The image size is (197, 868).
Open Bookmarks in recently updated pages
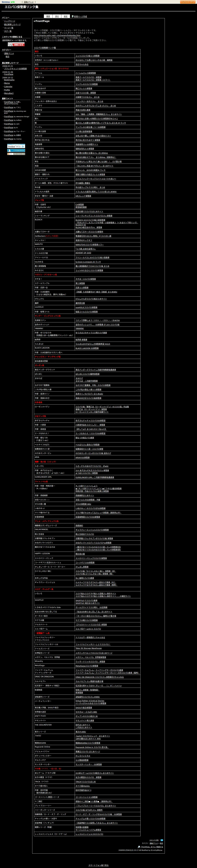pos(9,80)
